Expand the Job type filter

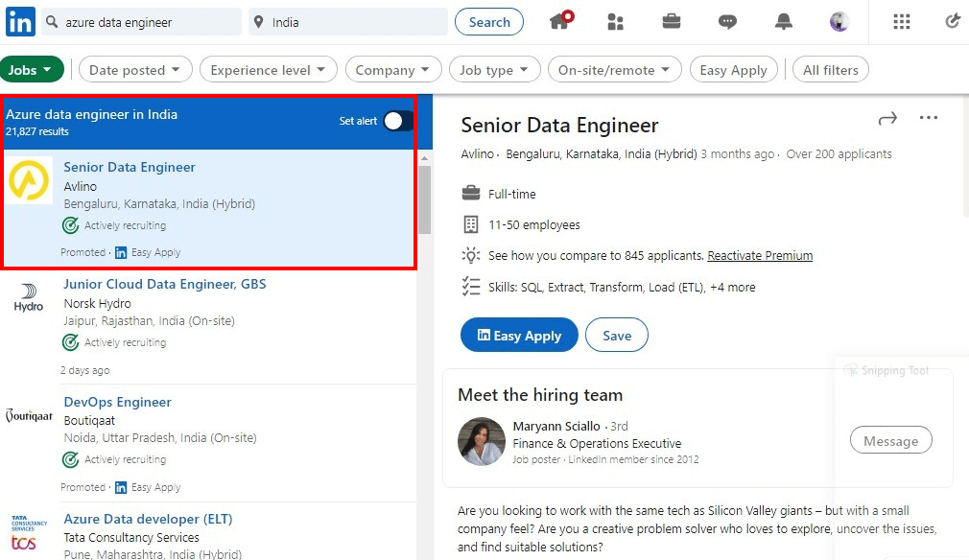(495, 70)
